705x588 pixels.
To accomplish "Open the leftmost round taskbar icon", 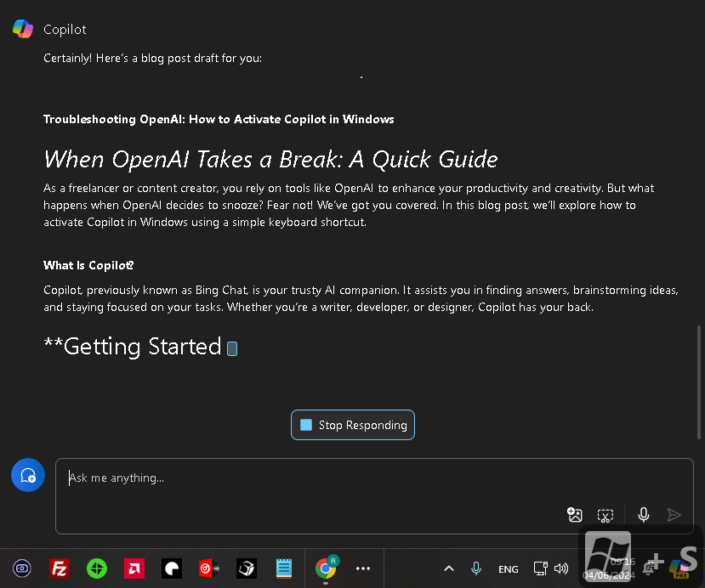I will pyautogui.click(x=21, y=568).
